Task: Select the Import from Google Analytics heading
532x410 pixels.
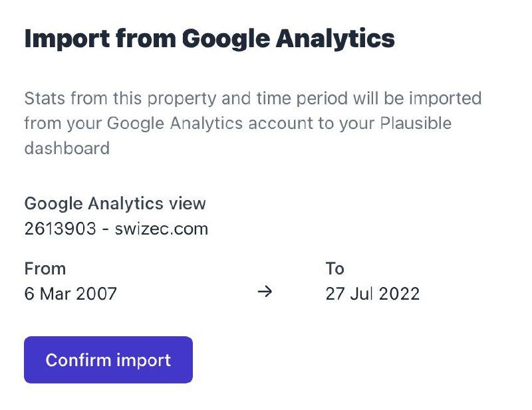Action: click(x=209, y=39)
